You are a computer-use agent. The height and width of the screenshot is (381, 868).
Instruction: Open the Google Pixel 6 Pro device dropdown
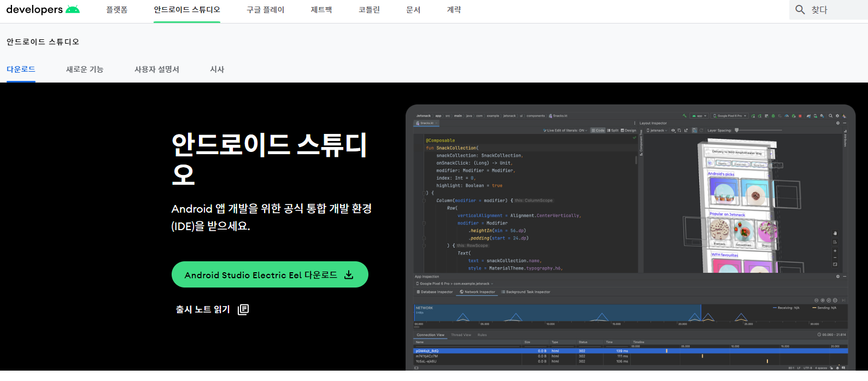tap(730, 116)
